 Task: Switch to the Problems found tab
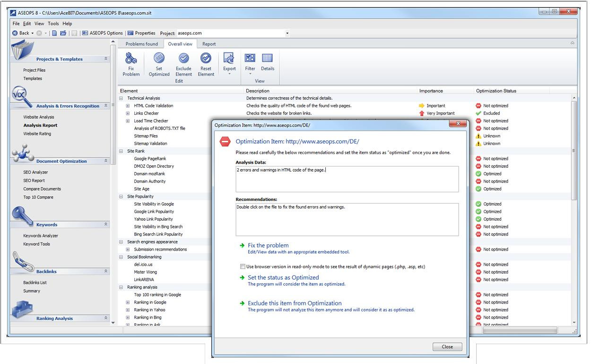point(141,44)
